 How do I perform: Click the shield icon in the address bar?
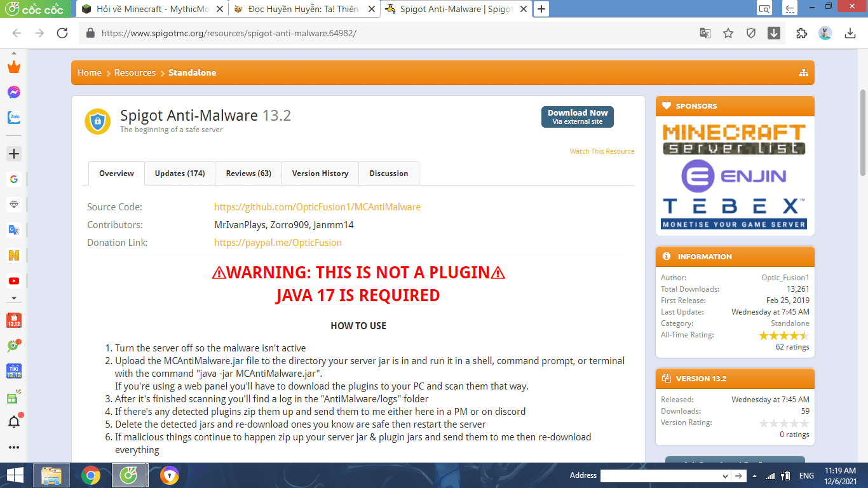click(751, 33)
